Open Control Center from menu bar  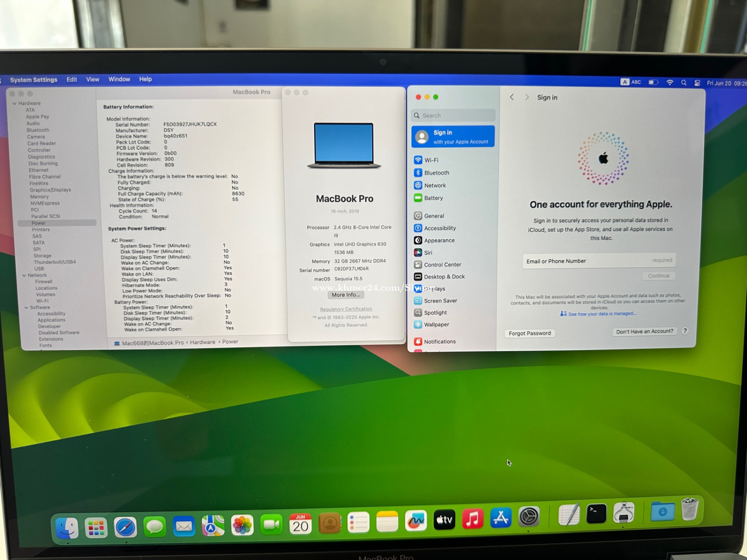coord(697,83)
